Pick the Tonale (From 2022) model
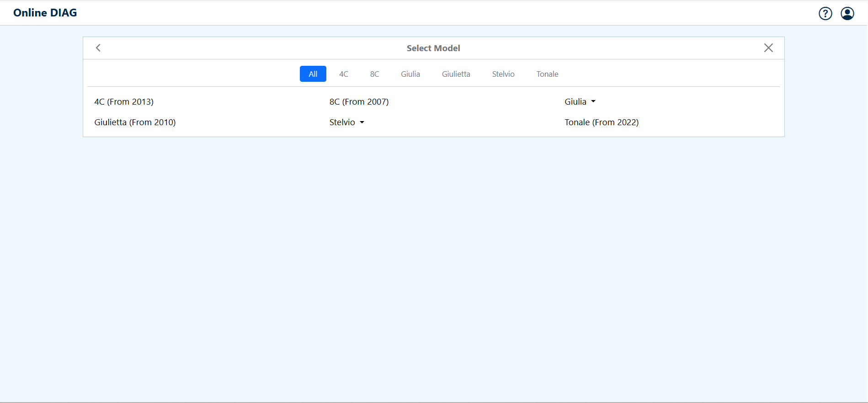 coord(601,122)
